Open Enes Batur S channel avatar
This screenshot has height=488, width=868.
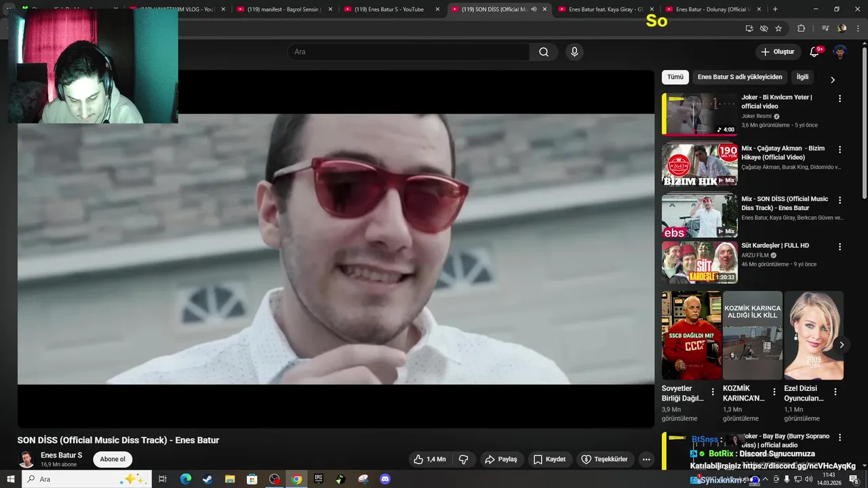pyautogui.click(x=26, y=459)
